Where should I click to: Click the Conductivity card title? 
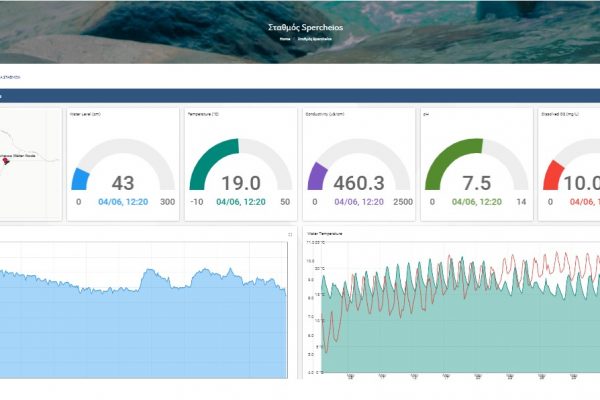pos(324,114)
